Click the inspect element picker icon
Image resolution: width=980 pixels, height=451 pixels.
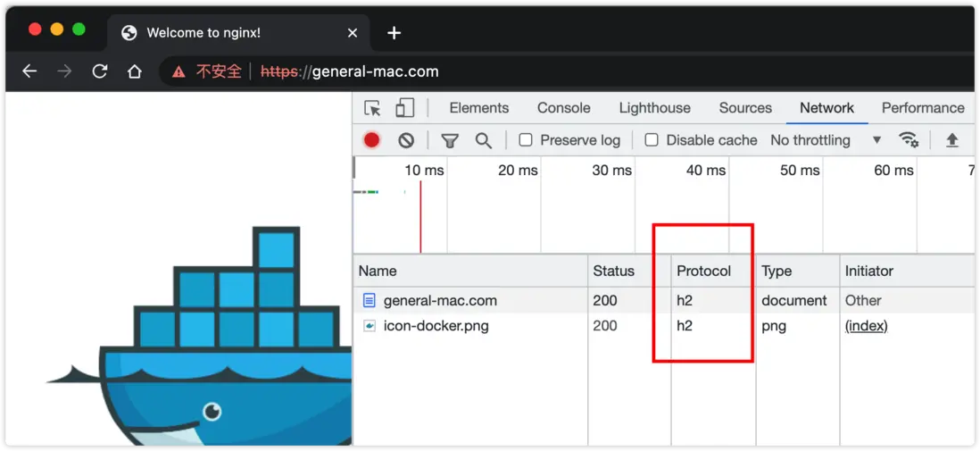(x=372, y=108)
